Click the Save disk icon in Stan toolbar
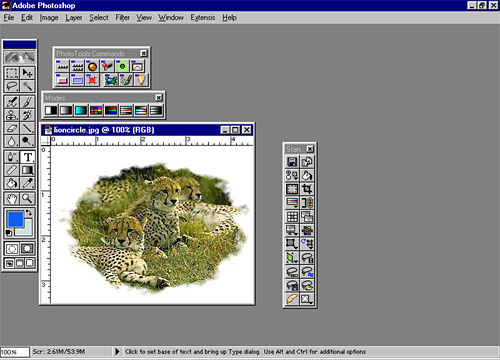The width and height of the screenshot is (500, 360). [292, 162]
